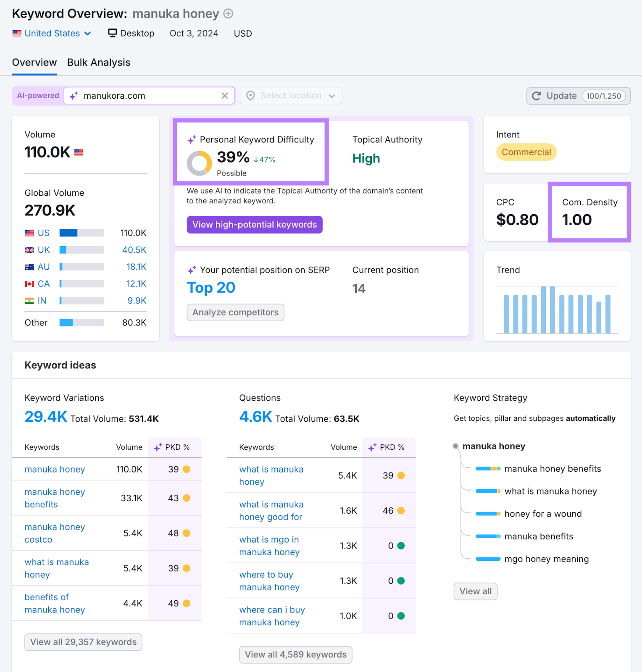This screenshot has height=672, width=642.
Task: Open the United States country dropdown
Action: click(52, 33)
